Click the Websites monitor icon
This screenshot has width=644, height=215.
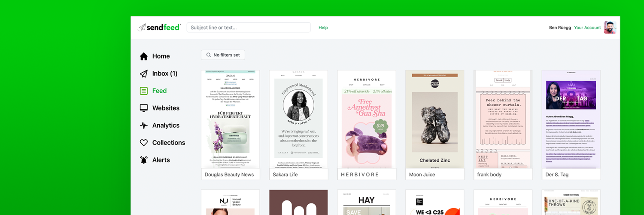[x=144, y=108]
